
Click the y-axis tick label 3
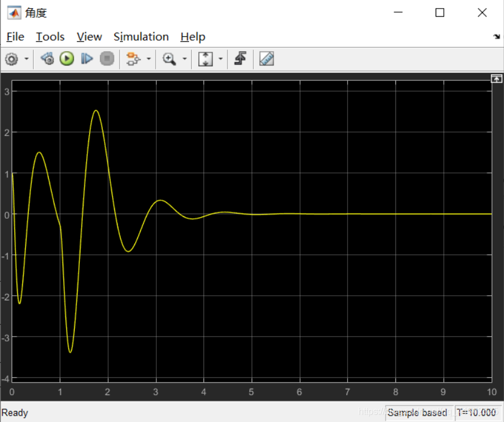[x=7, y=92]
